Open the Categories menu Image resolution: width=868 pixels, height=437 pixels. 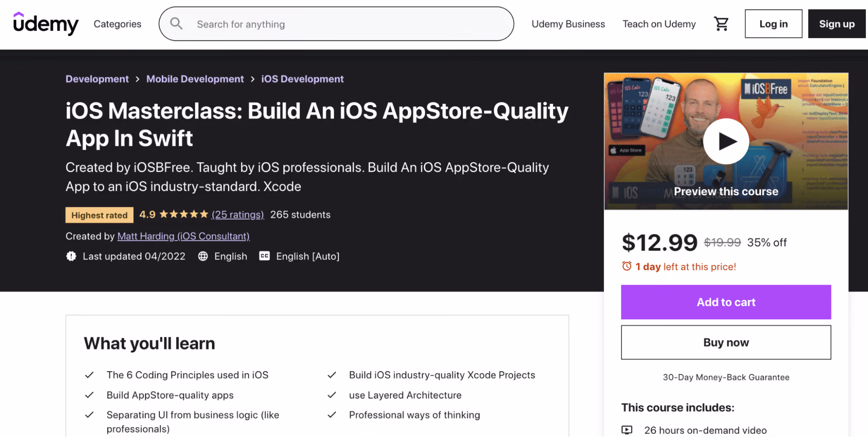click(117, 24)
